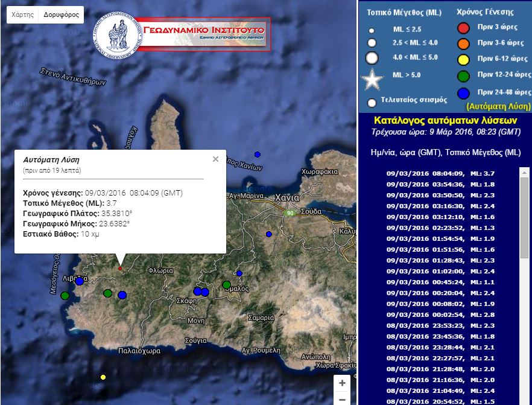This screenshot has width=532, height=405.
Task: Click the blue earthquake marker in Chania Bay
Action: pyautogui.click(x=258, y=153)
